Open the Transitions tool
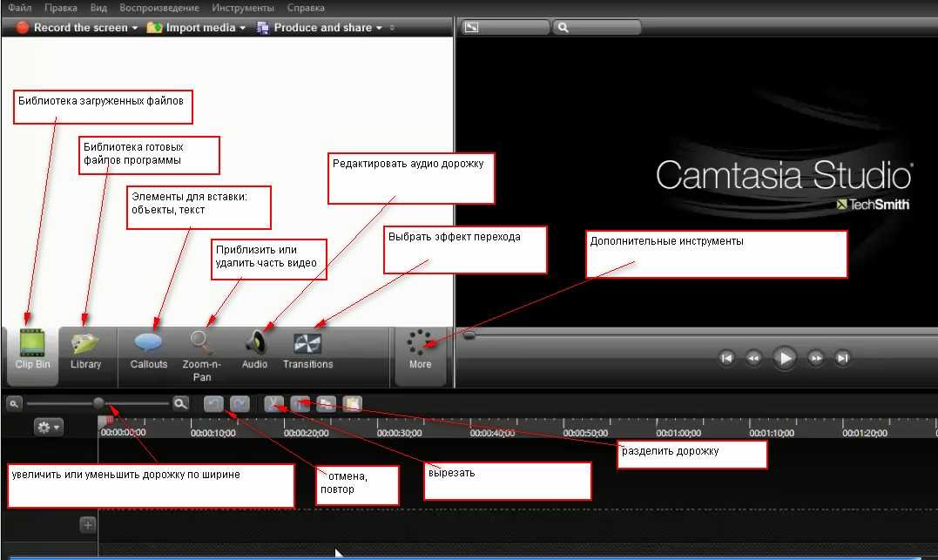This screenshot has width=938, height=560. pos(307,350)
